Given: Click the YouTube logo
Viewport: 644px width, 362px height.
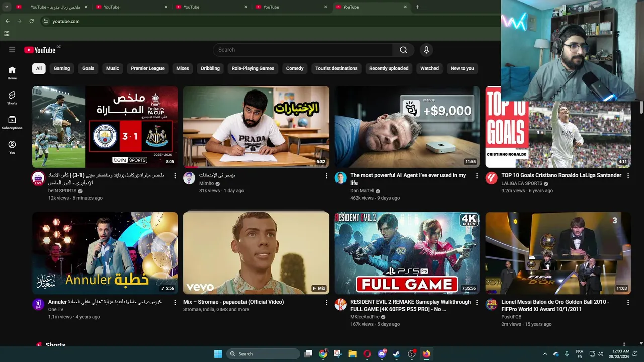Looking at the screenshot, I should (40, 50).
